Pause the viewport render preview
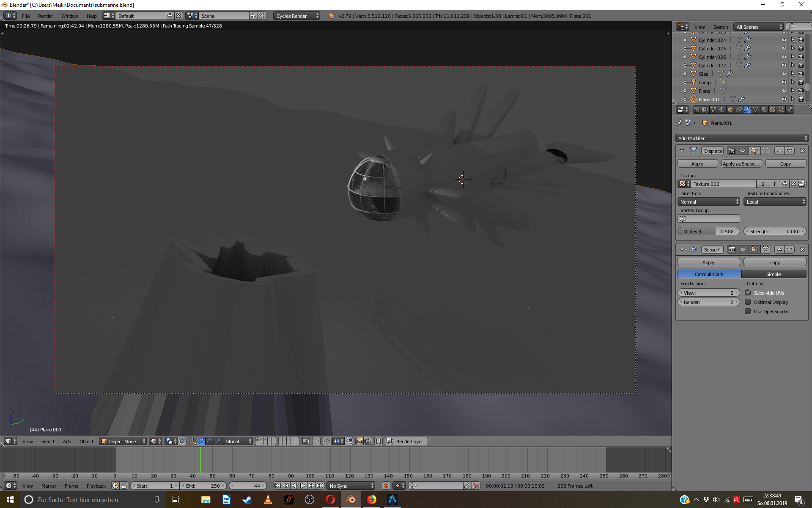812x508 pixels. point(379,441)
